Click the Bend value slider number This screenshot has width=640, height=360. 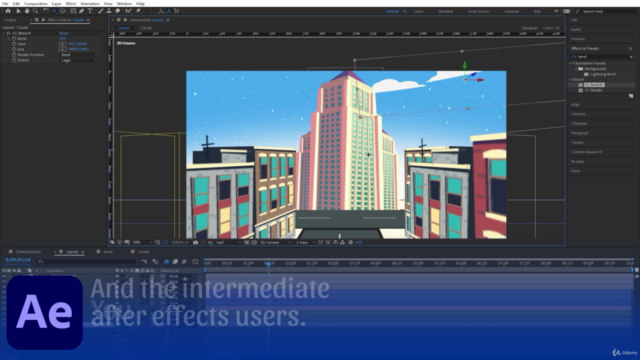point(62,38)
